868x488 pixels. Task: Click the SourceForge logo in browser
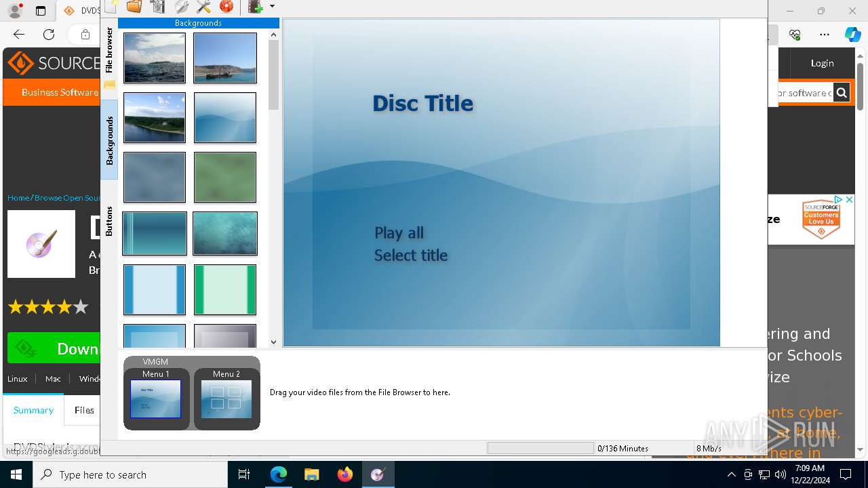click(54, 63)
